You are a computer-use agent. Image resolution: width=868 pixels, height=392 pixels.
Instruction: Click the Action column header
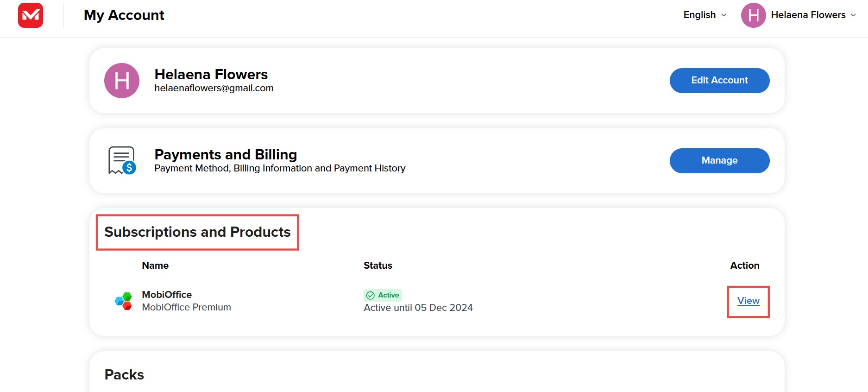[744, 266]
